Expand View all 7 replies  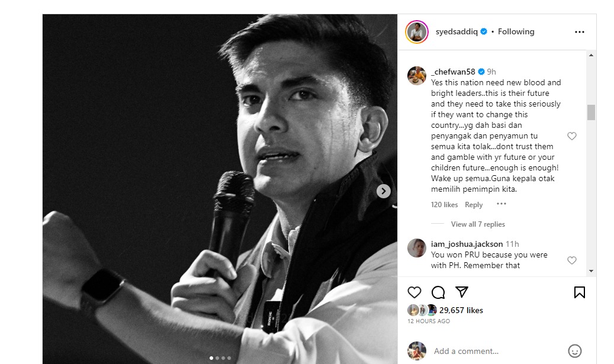[477, 224]
